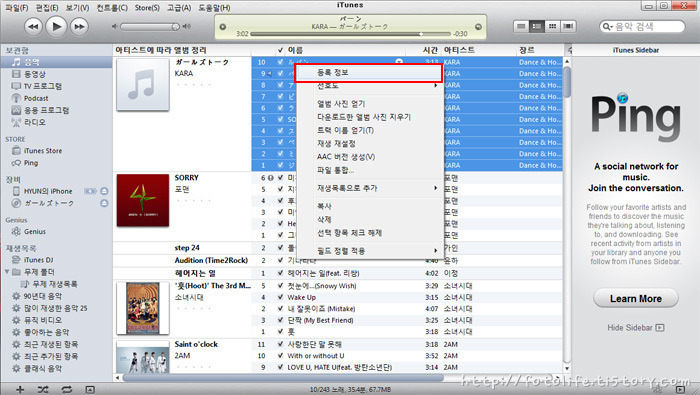
Task: Toggle the artwork viewer button
Action: tap(90, 390)
